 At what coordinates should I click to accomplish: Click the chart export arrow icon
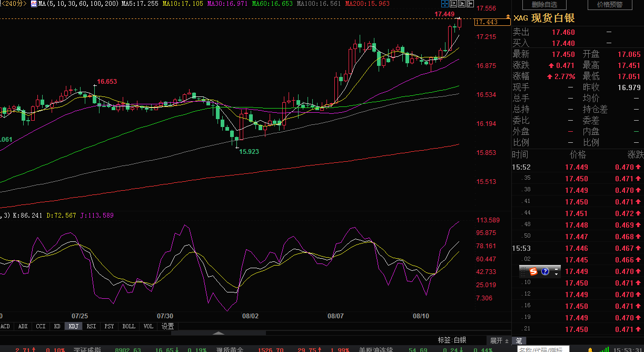coord(470,4)
